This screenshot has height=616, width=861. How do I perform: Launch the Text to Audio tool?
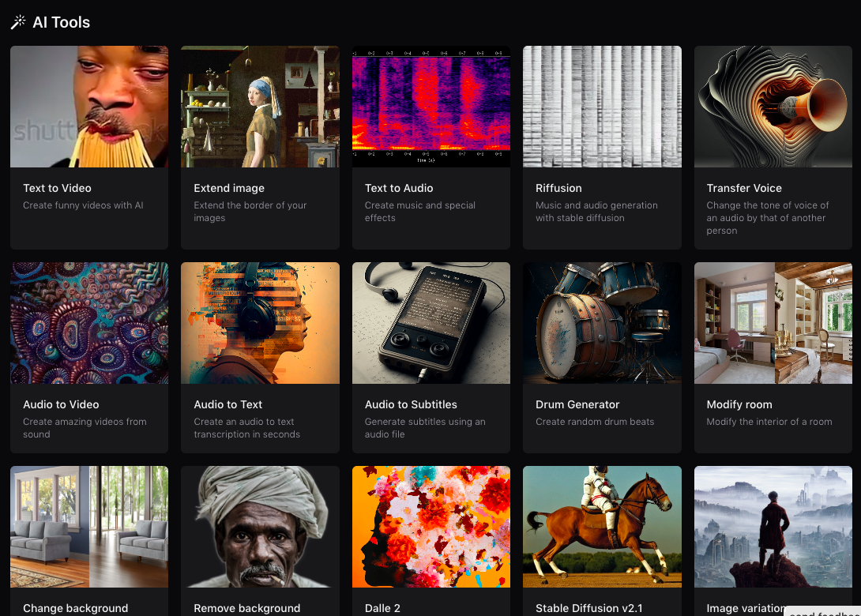pyautogui.click(x=430, y=146)
